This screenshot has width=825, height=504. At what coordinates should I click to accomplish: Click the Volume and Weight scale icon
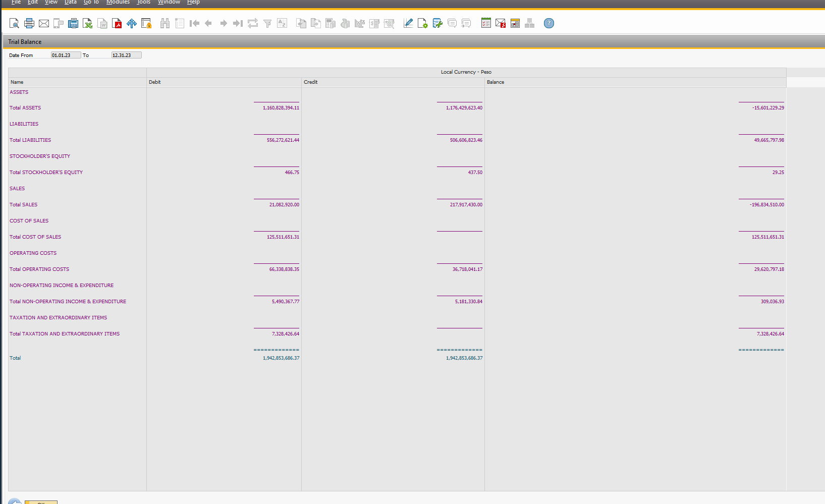[360, 23]
